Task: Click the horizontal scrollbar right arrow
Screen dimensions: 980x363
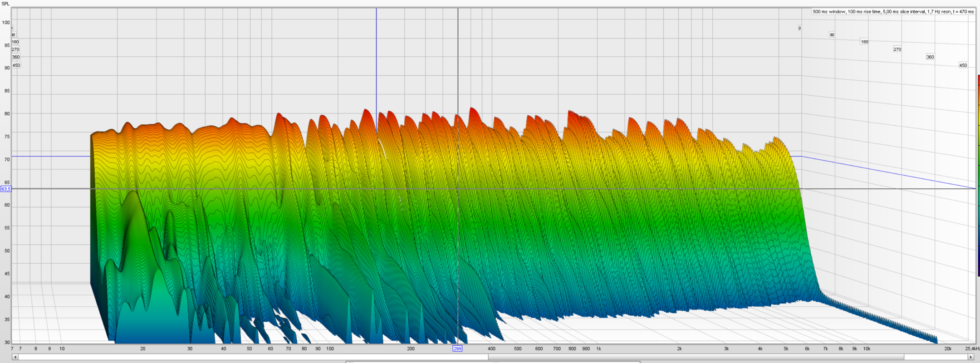Action: pos(971,357)
